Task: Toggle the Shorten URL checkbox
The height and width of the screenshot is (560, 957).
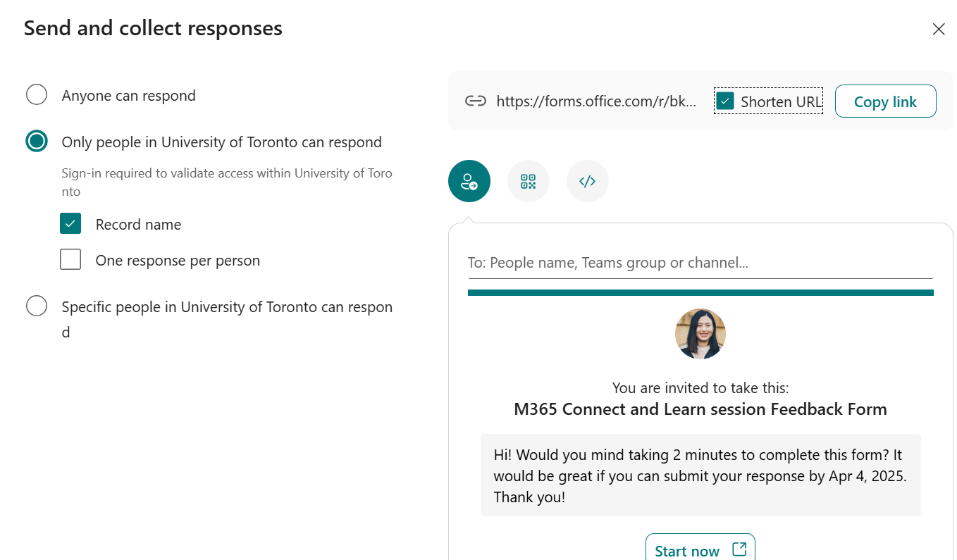Action: (x=725, y=101)
